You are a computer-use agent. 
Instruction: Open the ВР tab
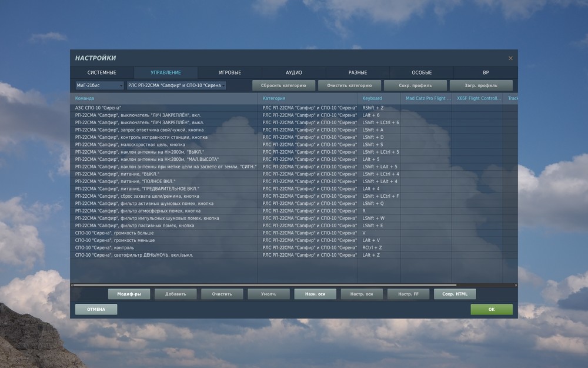pyautogui.click(x=486, y=72)
